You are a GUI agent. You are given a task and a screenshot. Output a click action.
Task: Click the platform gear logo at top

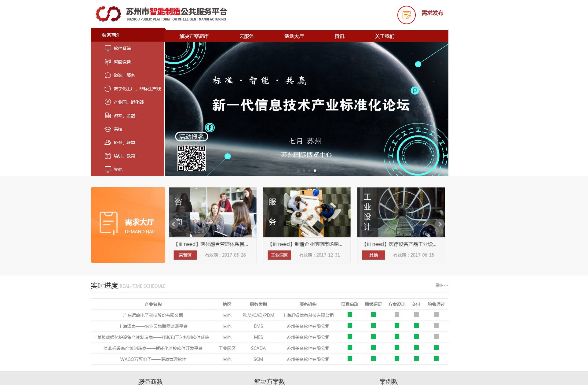click(108, 14)
